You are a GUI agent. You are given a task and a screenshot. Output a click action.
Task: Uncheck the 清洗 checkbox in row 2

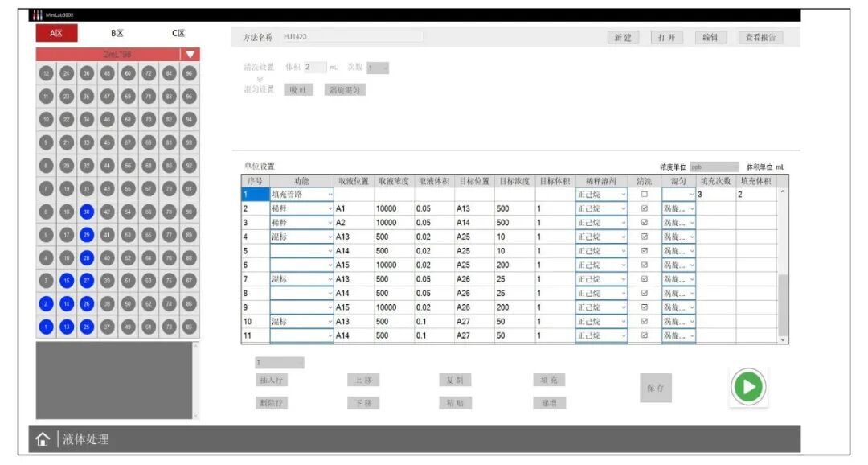coord(644,208)
